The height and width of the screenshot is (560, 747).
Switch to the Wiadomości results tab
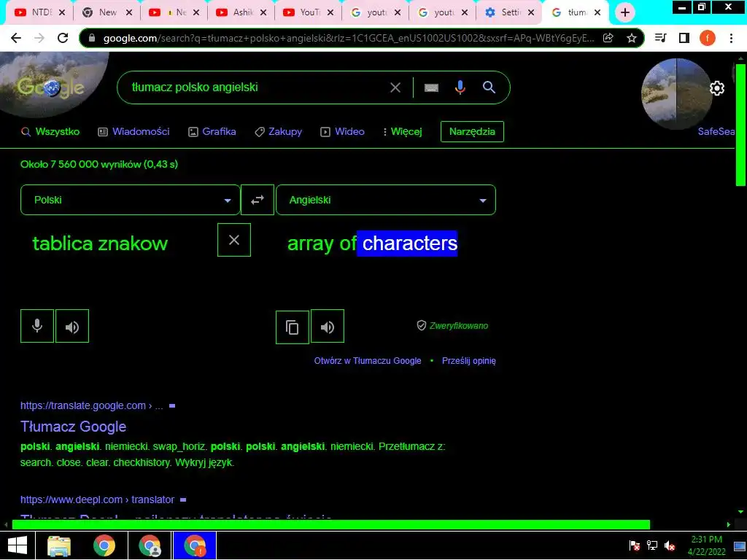134,131
